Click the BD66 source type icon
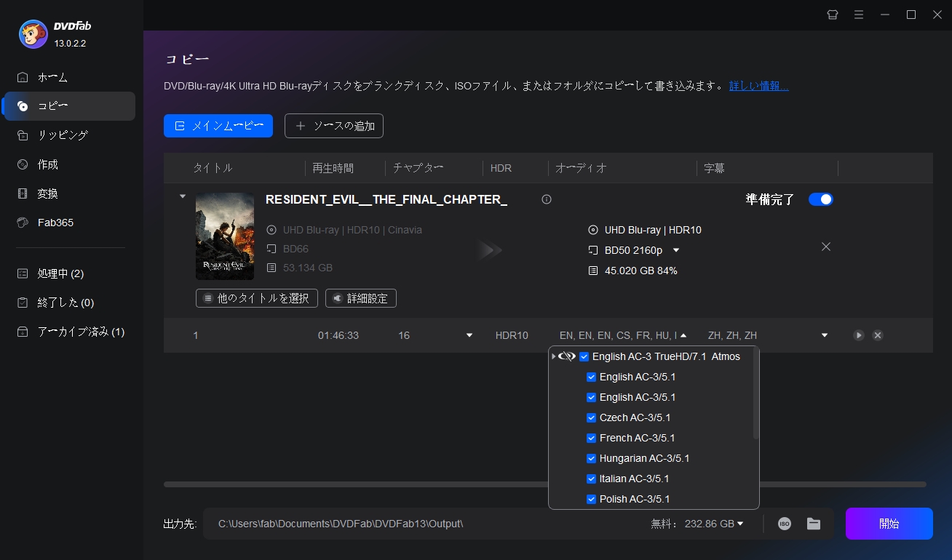 [271, 249]
